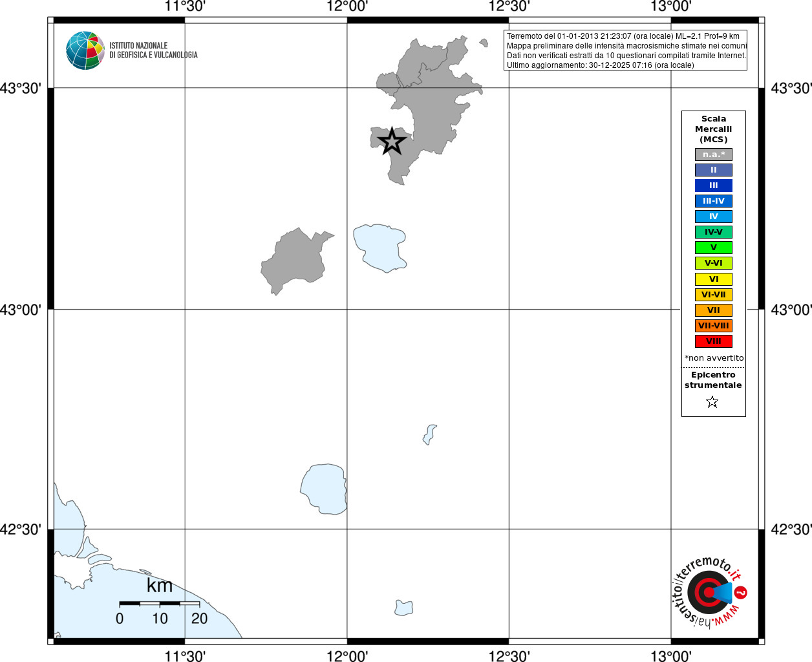Select the gray n.a.* legend swatch
The width and height of the screenshot is (812, 662).
(x=714, y=155)
